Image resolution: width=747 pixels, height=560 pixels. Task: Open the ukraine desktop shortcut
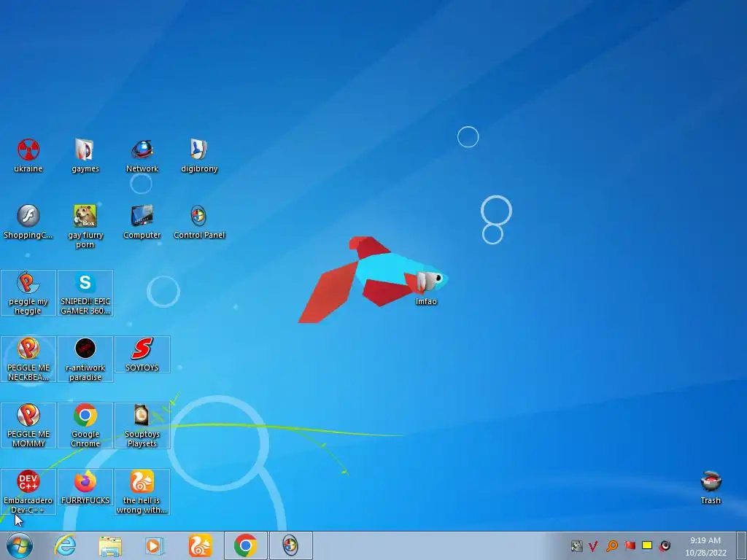(28, 156)
